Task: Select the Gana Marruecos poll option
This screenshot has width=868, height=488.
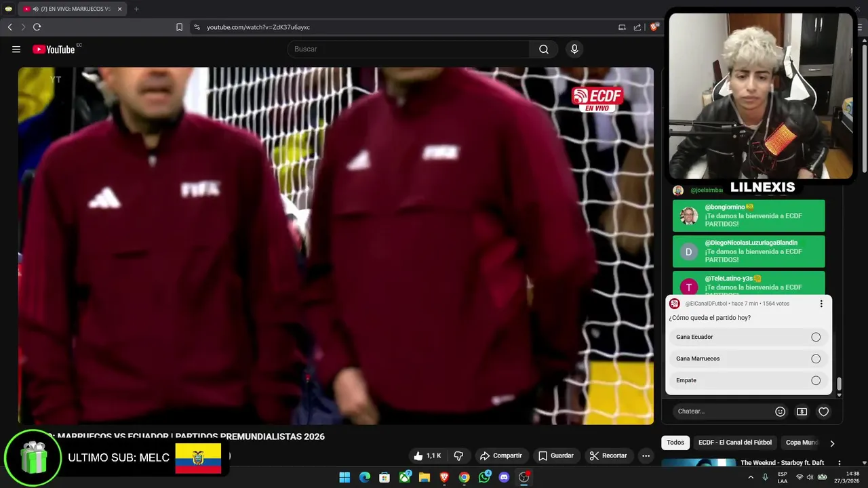Action: [x=749, y=359]
